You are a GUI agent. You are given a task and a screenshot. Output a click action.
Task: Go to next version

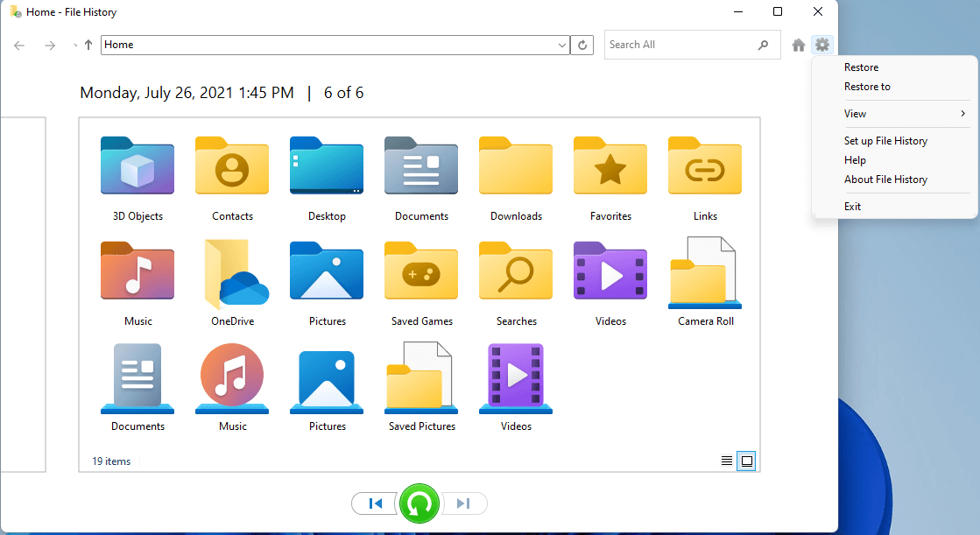pos(464,503)
